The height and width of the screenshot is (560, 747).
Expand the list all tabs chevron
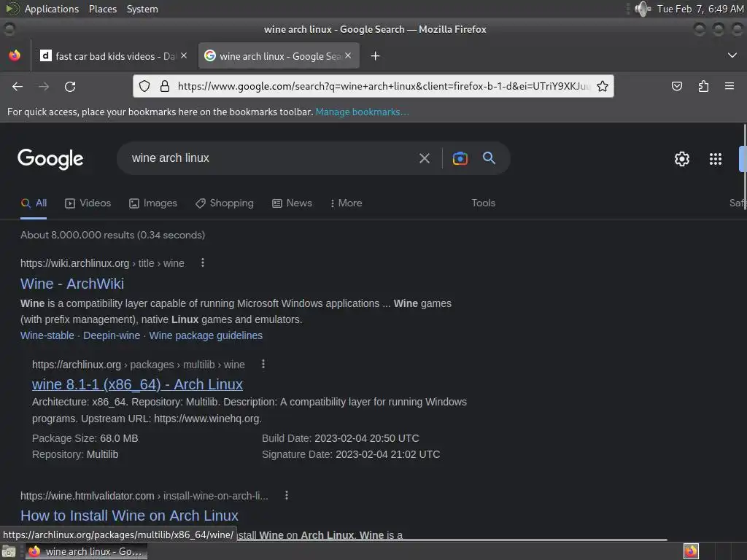pyautogui.click(x=732, y=55)
